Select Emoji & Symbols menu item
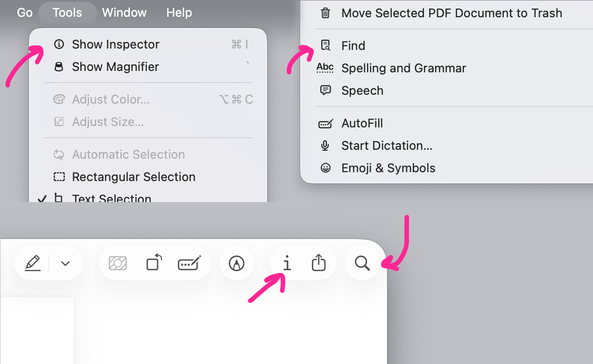Image resolution: width=593 pixels, height=364 pixels. (x=388, y=168)
